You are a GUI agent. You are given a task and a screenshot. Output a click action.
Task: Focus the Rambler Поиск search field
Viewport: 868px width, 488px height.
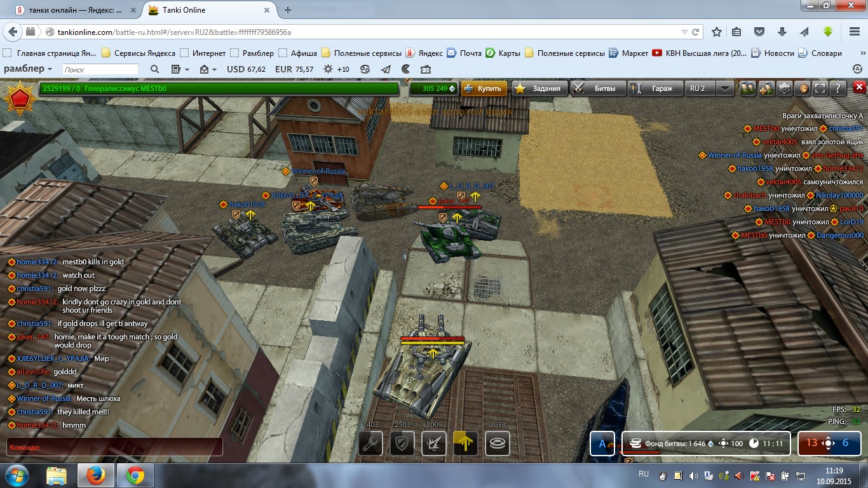coord(100,69)
